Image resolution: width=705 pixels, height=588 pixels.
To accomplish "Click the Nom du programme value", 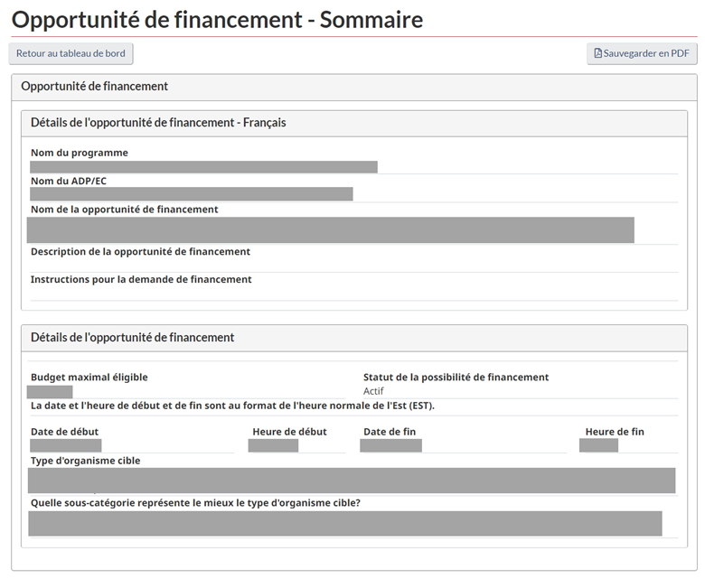I will pyautogui.click(x=203, y=167).
